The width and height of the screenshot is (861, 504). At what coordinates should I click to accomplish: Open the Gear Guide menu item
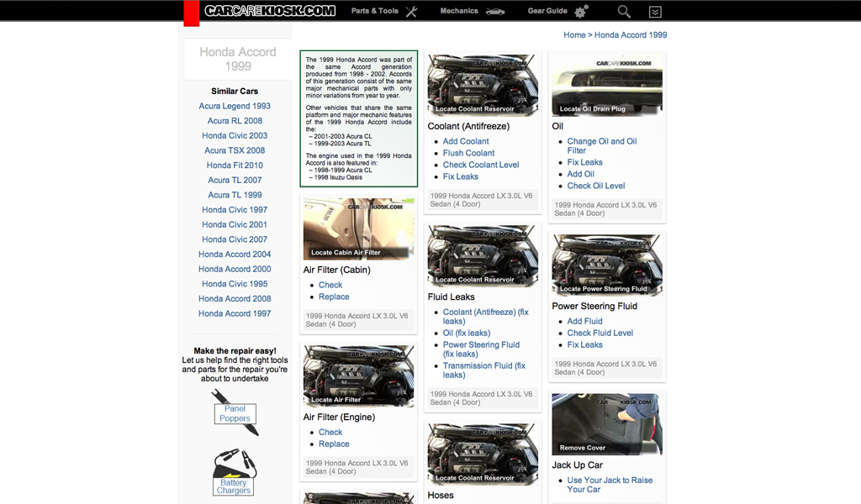point(547,11)
